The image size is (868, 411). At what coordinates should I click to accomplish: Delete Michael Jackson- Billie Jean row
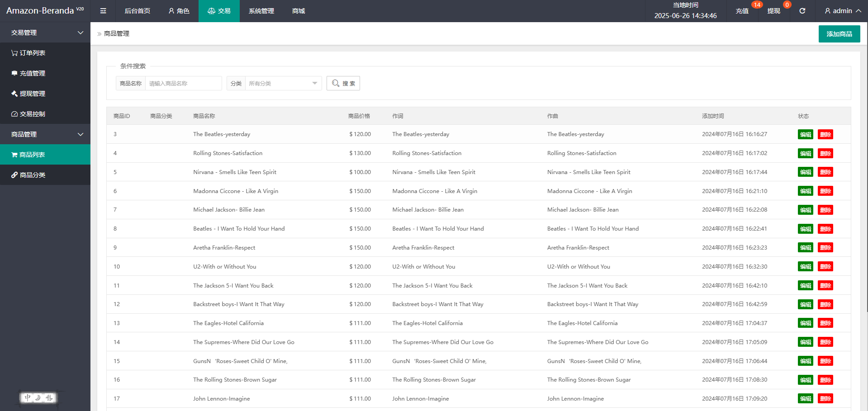(x=825, y=210)
